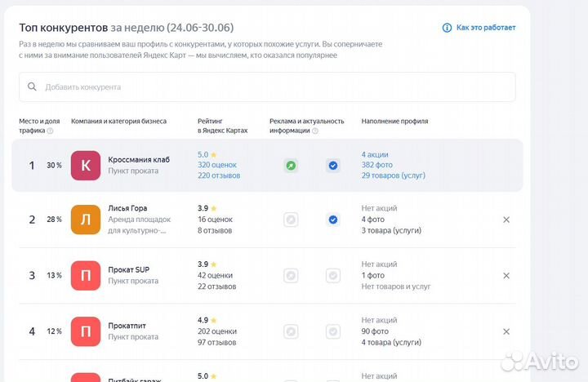This screenshot has height=382, width=588.
Task: Click the blue verified checkmark for Кроссмания клаб
Action: [332, 166]
